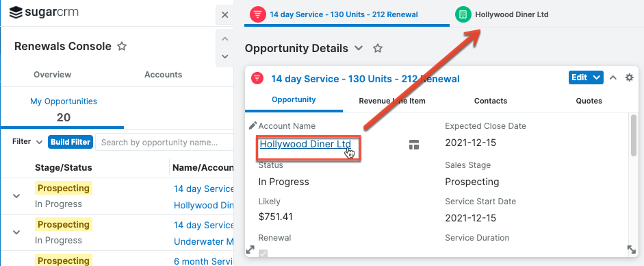Click the green account building icon
This screenshot has height=266, width=644.
[x=463, y=15]
